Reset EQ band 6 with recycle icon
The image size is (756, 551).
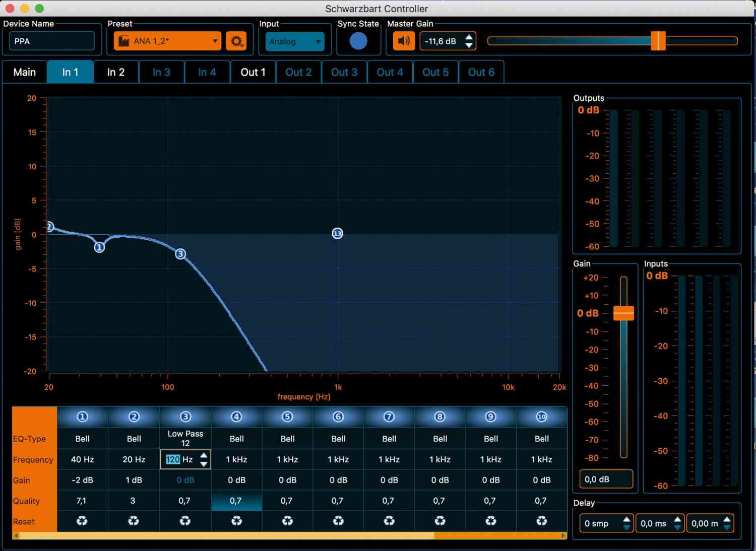[338, 521]
